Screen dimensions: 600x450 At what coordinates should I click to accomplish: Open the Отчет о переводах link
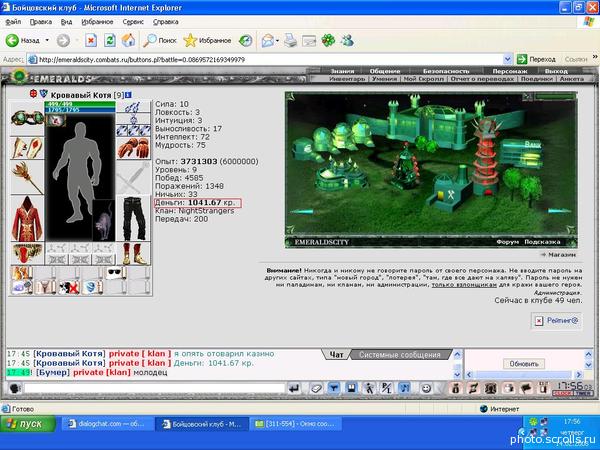pos(482,79)
